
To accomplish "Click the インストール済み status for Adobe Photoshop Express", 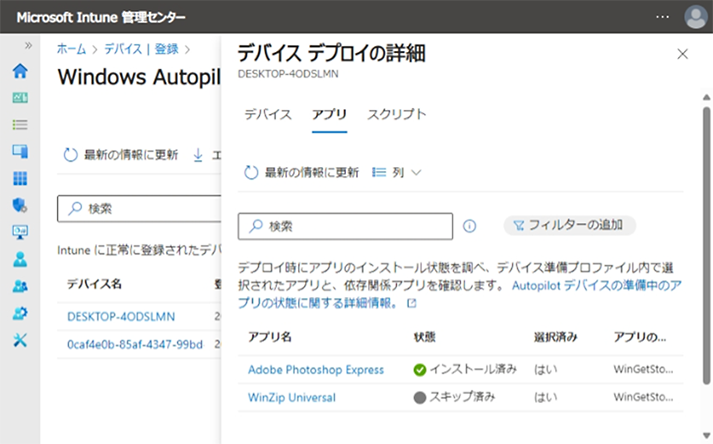I will click(465, 369).
